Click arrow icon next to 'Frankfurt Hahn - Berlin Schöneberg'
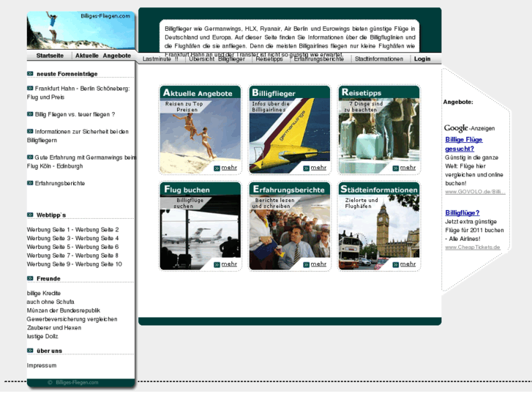Image resolution: width=532 pixels, height=399 pixels. [30, 88]
